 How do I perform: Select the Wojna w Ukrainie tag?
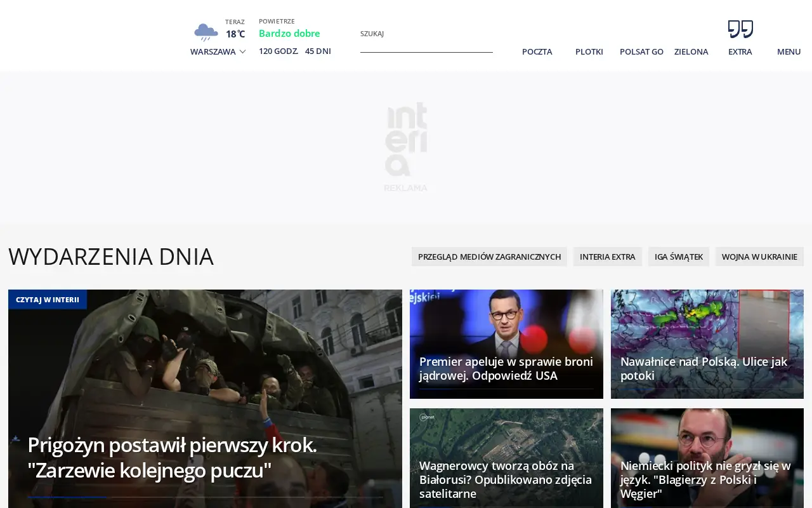[x=759, y=257]
